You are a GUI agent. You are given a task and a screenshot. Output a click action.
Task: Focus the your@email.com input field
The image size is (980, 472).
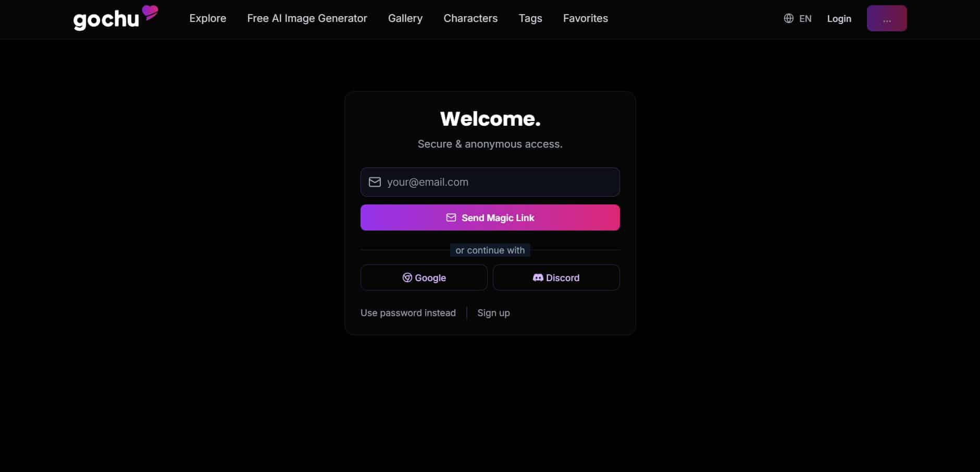pos(490,182)
